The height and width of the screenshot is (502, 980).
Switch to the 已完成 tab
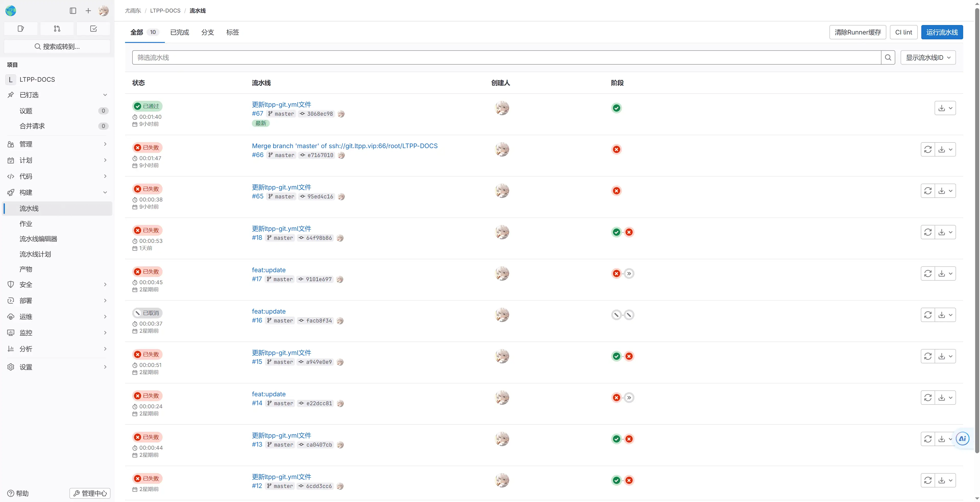[180, 32]
